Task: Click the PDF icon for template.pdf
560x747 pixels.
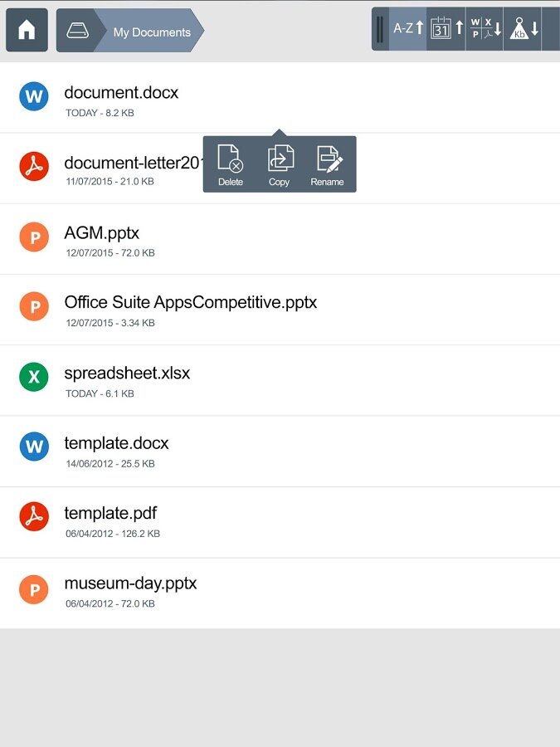Action: (34, 517)
